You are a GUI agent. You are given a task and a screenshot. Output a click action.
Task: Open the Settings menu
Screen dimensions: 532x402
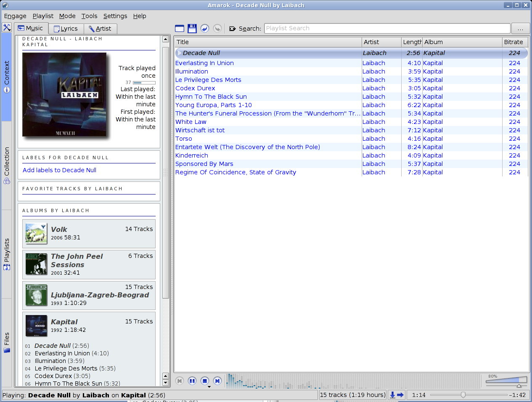click(115, 16)
